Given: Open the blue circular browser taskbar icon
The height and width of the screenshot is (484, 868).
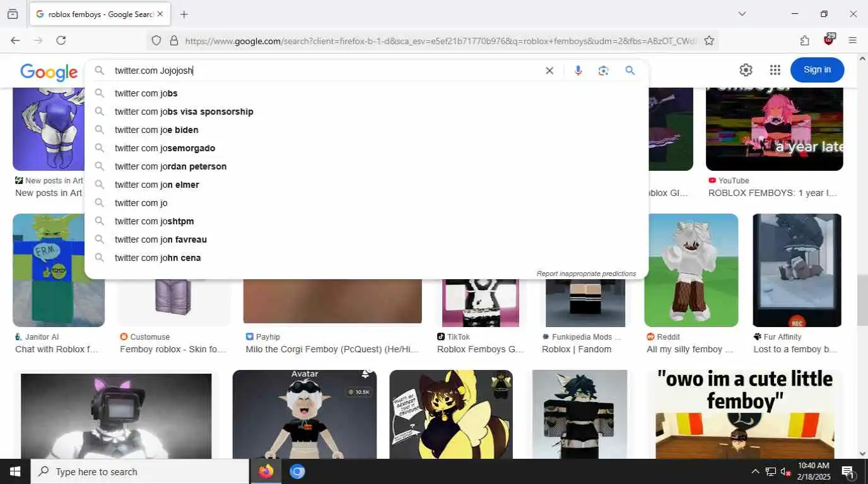Looking at the screenshot, I should [x=297, y=471].
